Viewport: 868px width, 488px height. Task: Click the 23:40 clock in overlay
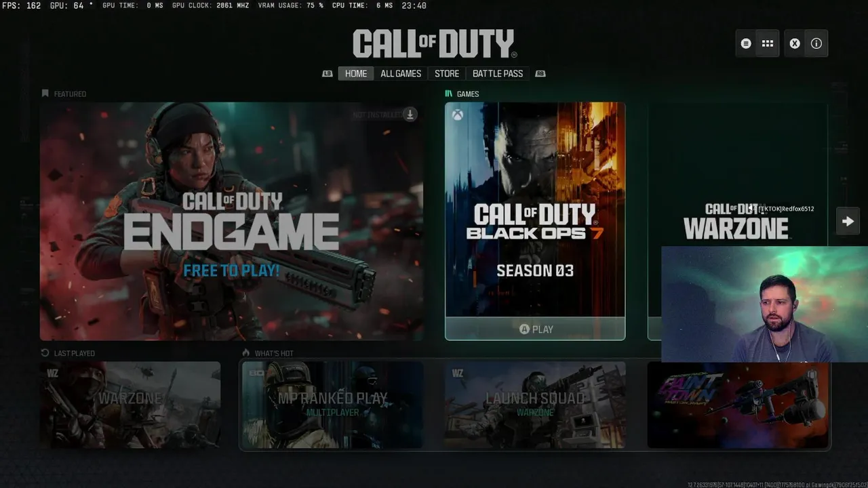click(414, 5)
